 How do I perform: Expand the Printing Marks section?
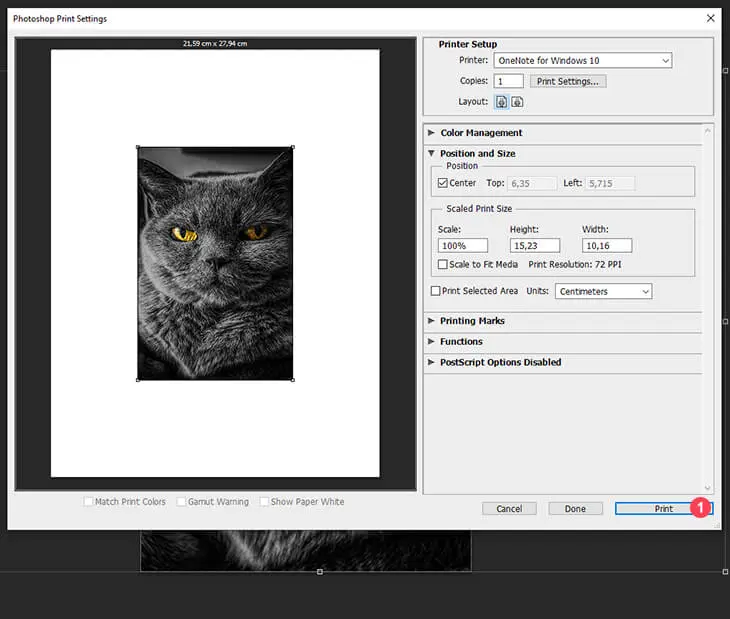tap(431, 321)
